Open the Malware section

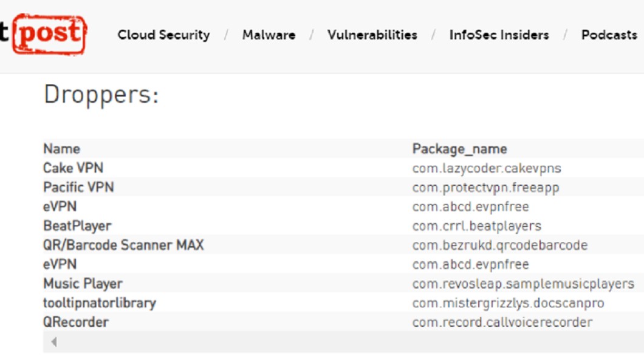(269, 35)
